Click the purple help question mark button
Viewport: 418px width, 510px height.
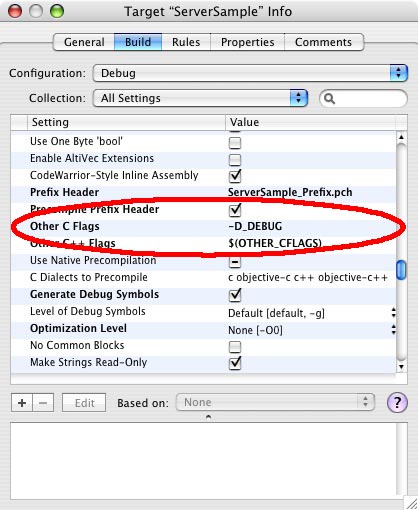coord(397,402)
